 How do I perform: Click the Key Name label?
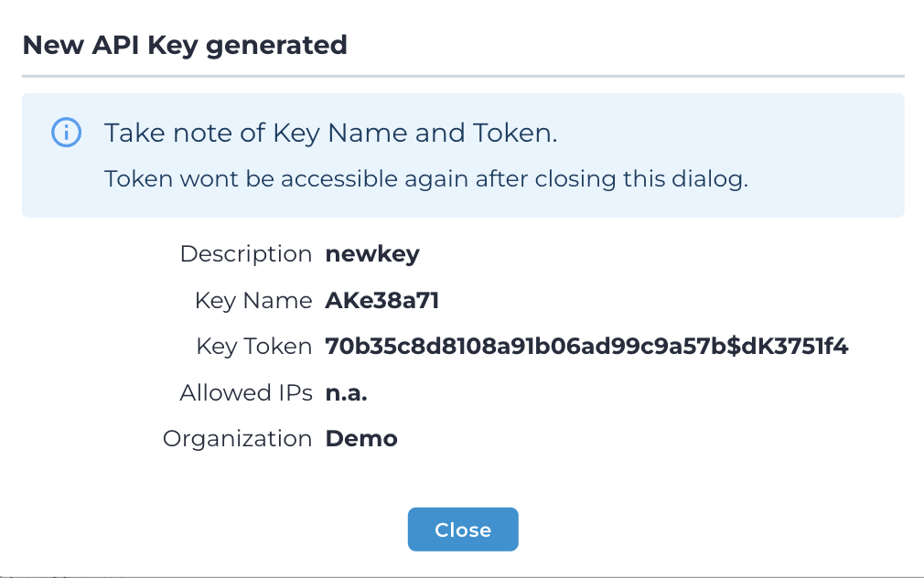point(252,300)
